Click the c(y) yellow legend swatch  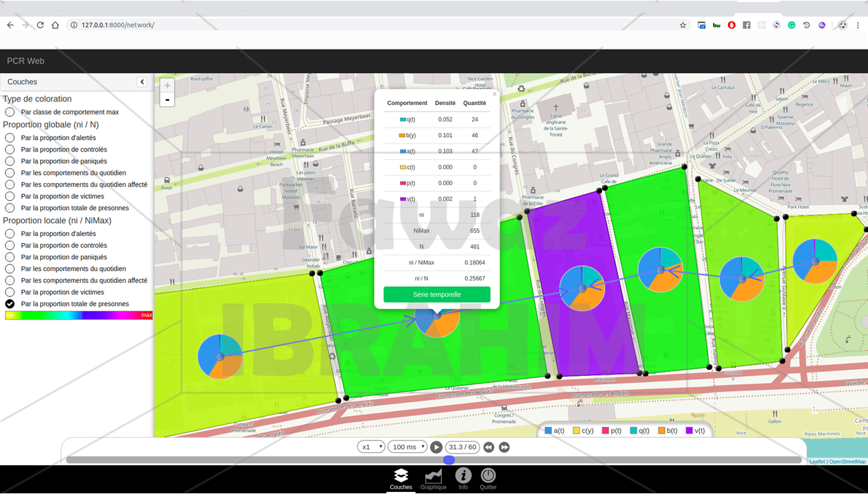click(576, 431)
